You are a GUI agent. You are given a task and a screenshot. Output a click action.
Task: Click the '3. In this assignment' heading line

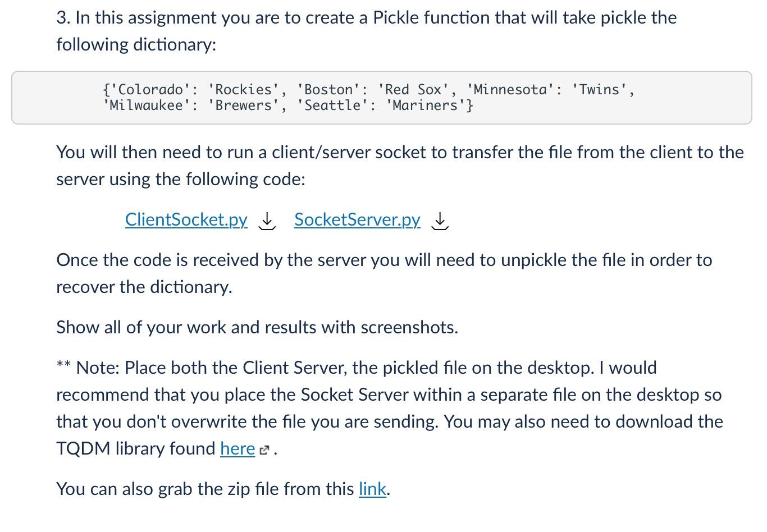point(366,17)
